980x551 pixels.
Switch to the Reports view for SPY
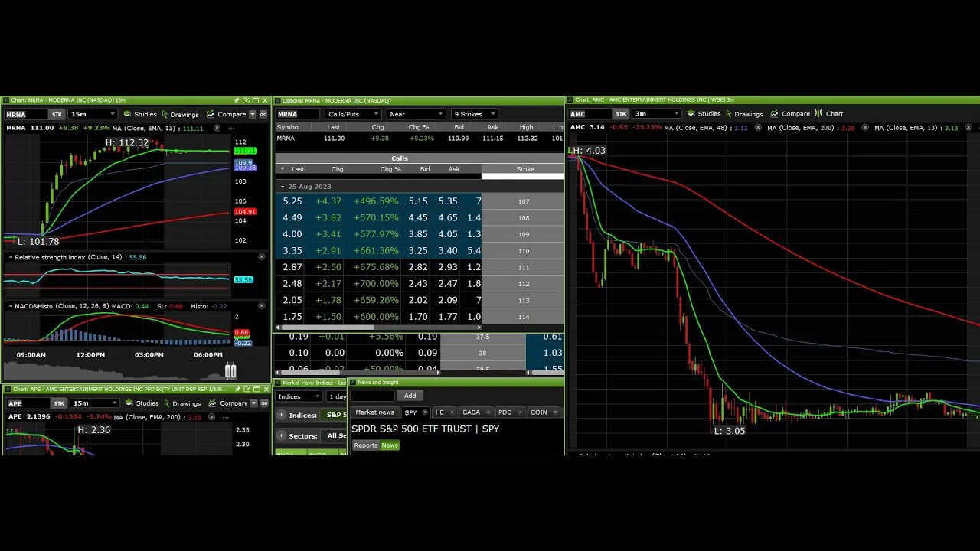[x=365, y=445]
